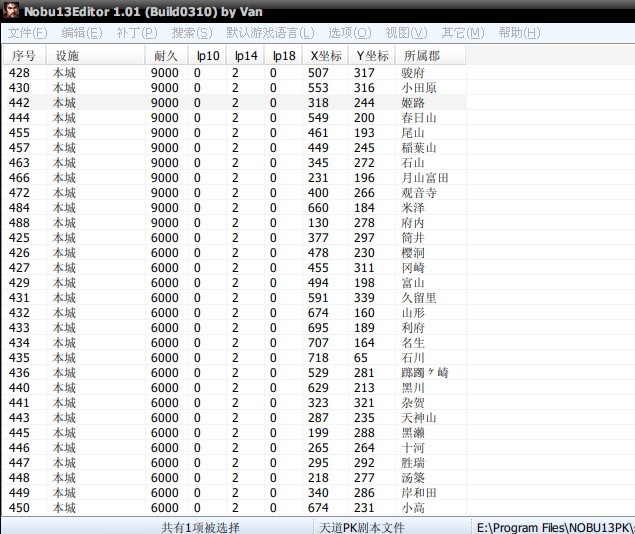Select the highlighted row 442
635x534 pixels.
click(x=234, y=103)
